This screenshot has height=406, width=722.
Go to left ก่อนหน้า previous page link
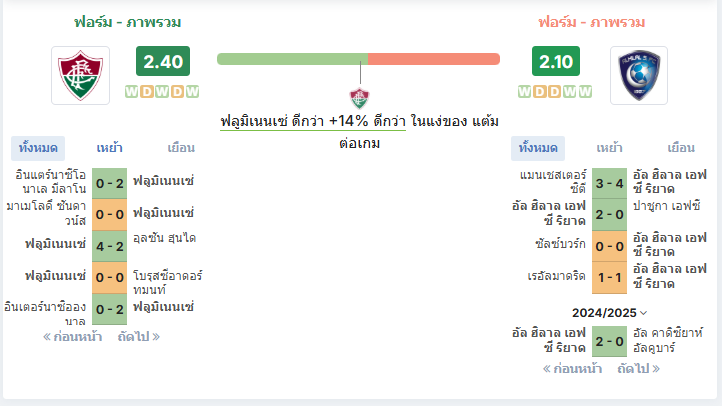tap(72, 337)
